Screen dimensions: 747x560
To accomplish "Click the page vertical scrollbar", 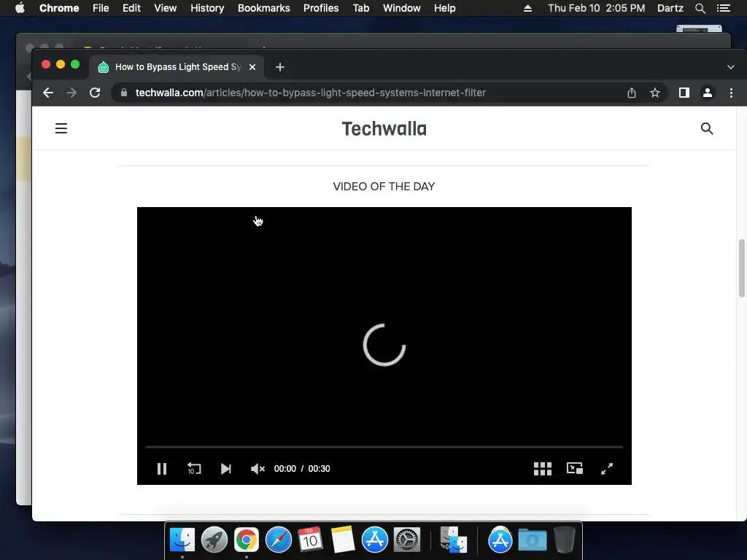I will pos(741,268).
